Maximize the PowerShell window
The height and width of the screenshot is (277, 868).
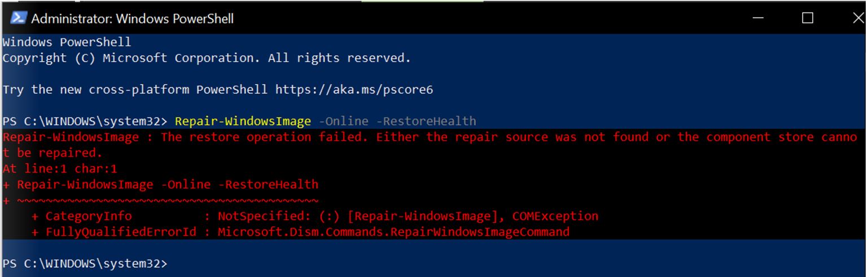pyautogui.click(x=808, y=18)
